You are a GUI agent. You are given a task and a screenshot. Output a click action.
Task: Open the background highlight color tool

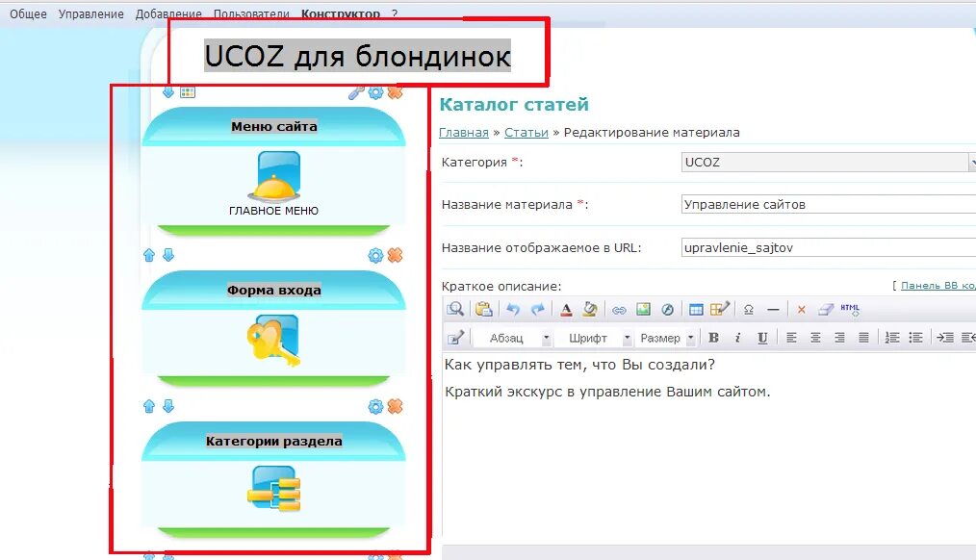point(590,309)
